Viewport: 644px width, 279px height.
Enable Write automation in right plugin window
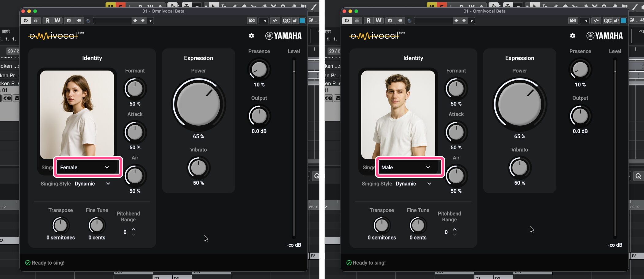pos(378,21)
